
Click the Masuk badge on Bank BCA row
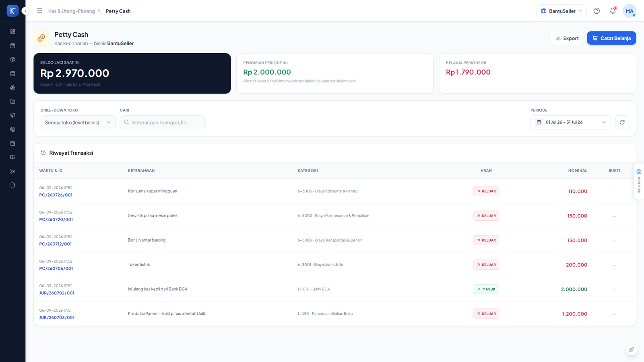point(486,289)
